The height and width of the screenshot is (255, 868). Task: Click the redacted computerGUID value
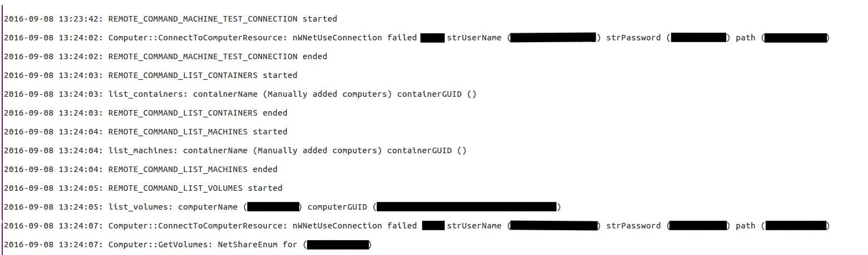coord(466,207)
